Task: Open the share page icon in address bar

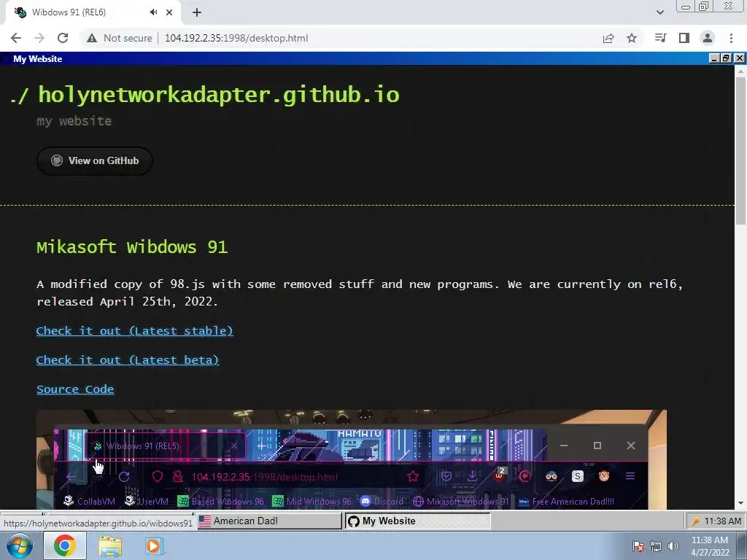Action: (x=608, y=38)
